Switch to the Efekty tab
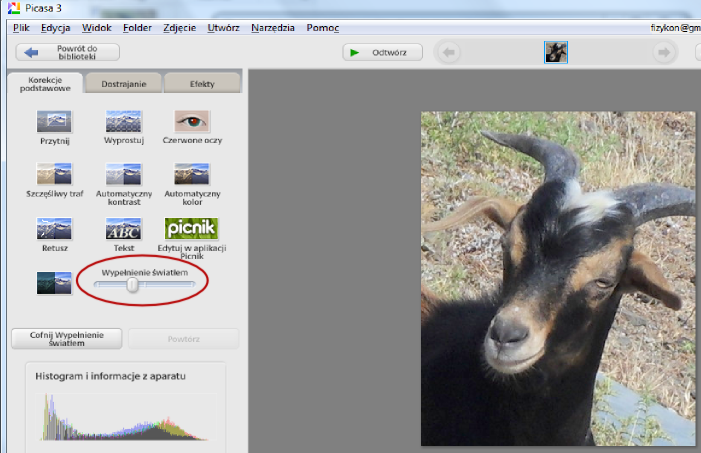701x453 pixels. [x=202, y=84]
